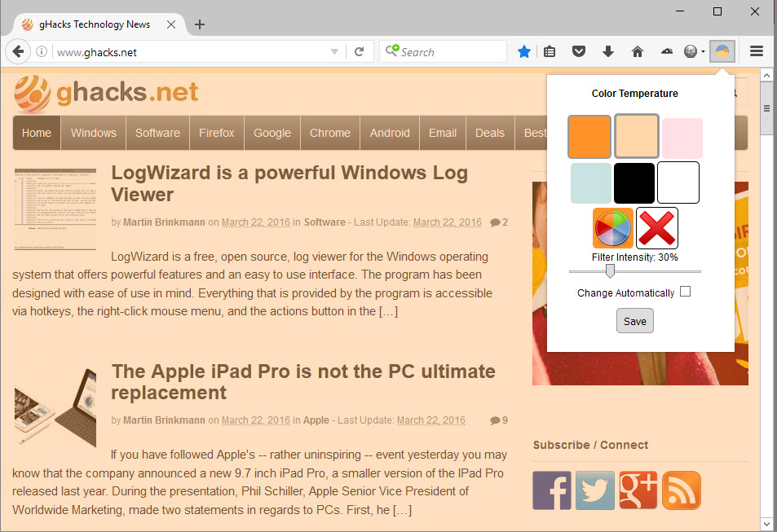777x532 pixels.
Task: Enable the Change Automatically checkbox
Action: 686,292
